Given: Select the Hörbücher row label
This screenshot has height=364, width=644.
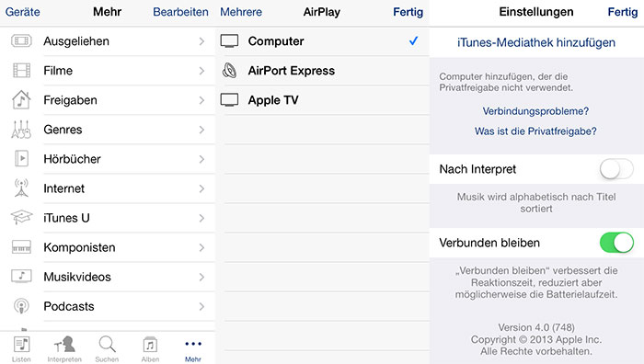Looking at the screenshot, I should click(x=72, y=159).
